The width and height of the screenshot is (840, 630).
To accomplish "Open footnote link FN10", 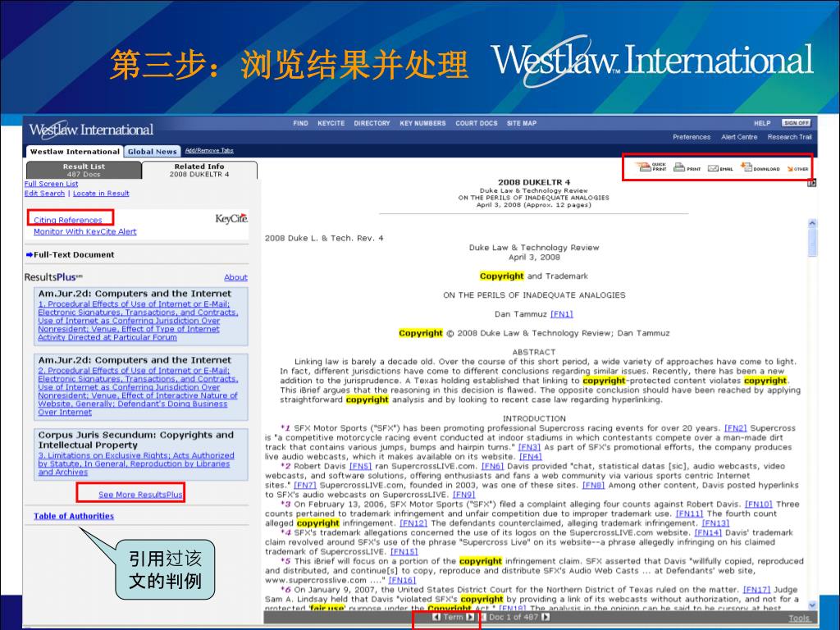I will pyautogui.click(x=759, y=504).
